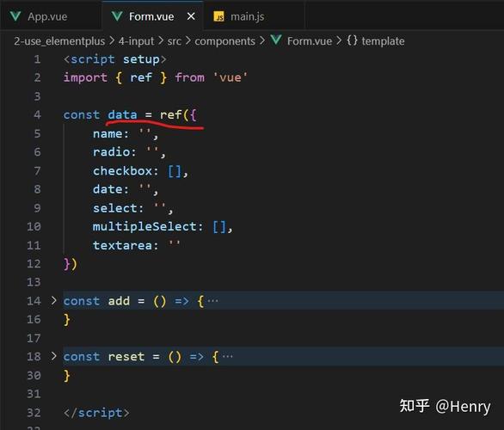Open 2-use_elementplus breadcrumb folder
The width and height of the screenshot is (504, 430).
pyautogui.click(x=59, y=41)
